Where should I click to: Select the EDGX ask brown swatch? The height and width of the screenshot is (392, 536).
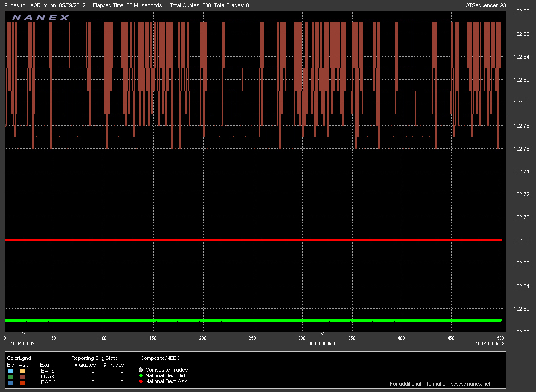tap(22, 376)
